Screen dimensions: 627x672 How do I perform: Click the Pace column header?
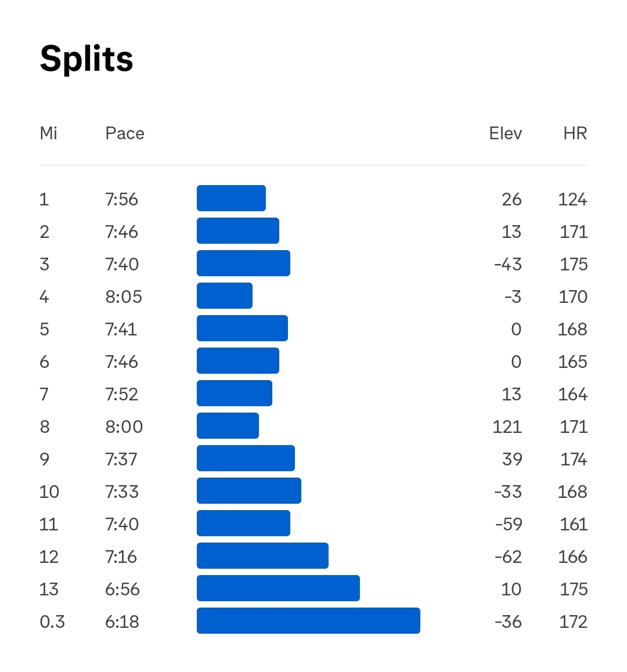(x=125, y=133)
